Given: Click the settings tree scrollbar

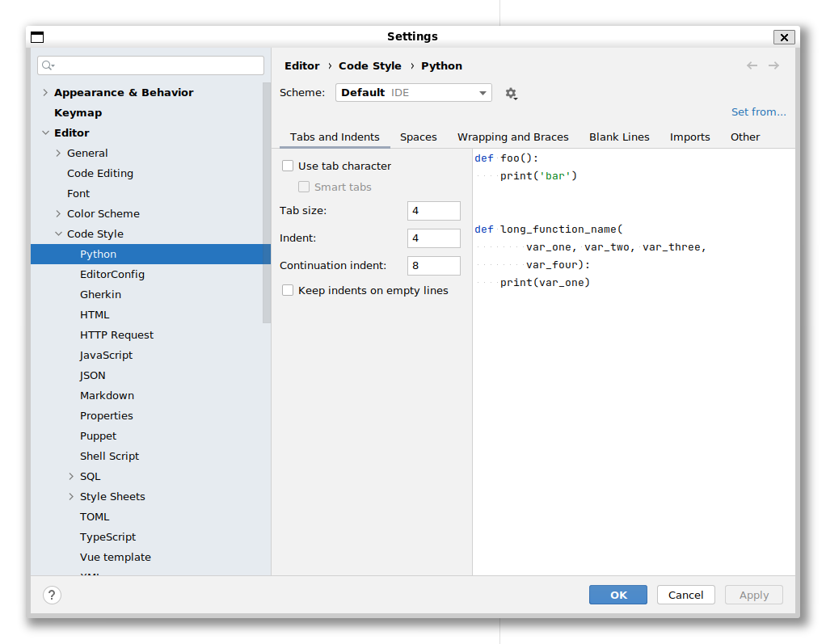Looking at the screenshot, I should (267, 203).
